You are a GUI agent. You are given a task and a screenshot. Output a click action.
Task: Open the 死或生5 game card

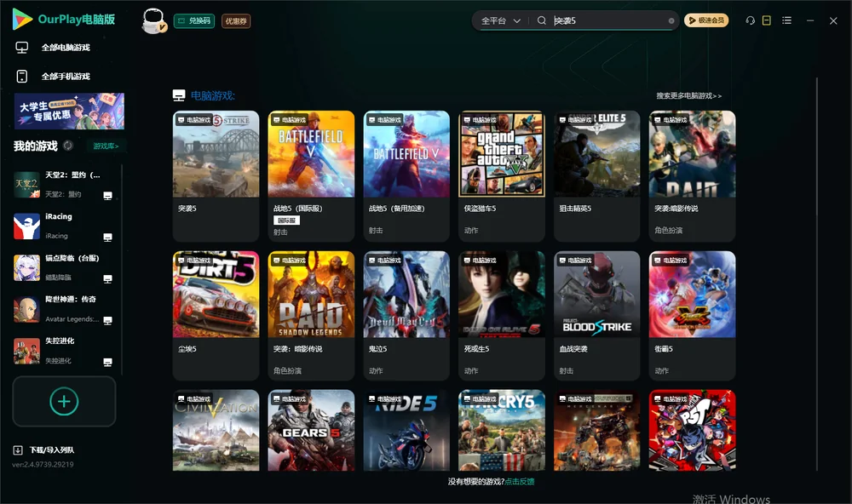pyautogui.click(x=502, y=316)
